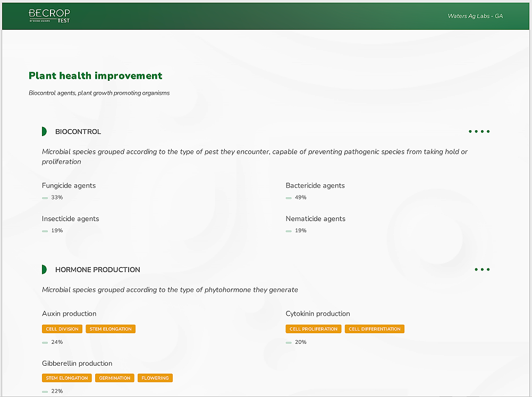The width and height of the screenshot is (532, 397).
Task: Click the 22% Gibberellin value
Action: pos(57,391)
